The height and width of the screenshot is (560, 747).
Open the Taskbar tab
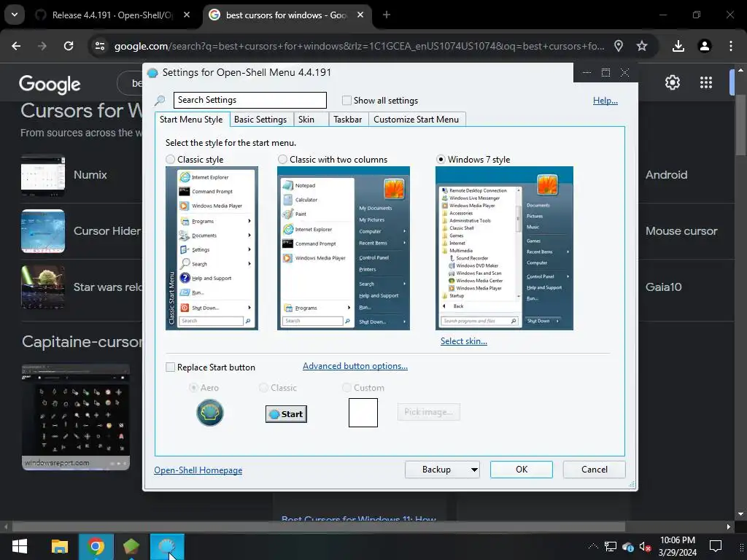348,120
